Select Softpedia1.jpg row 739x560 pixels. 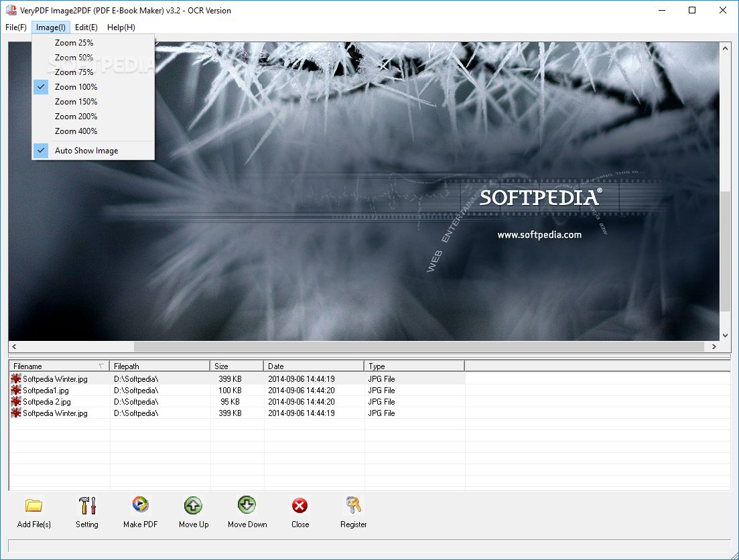click(x=237, y=391)
